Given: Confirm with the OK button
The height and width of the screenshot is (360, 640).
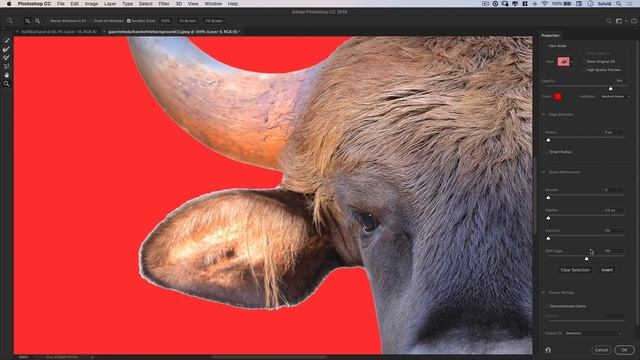Looking at the screenshot, I should click(624, 350).
